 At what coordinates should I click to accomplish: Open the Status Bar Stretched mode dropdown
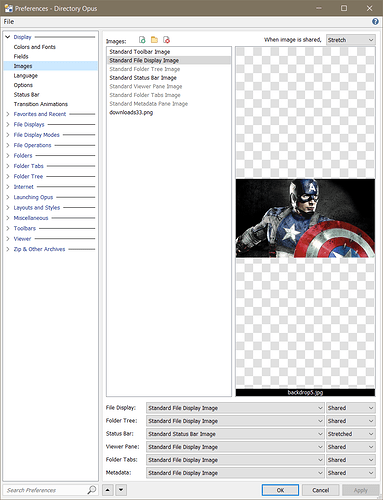point(350,434)
